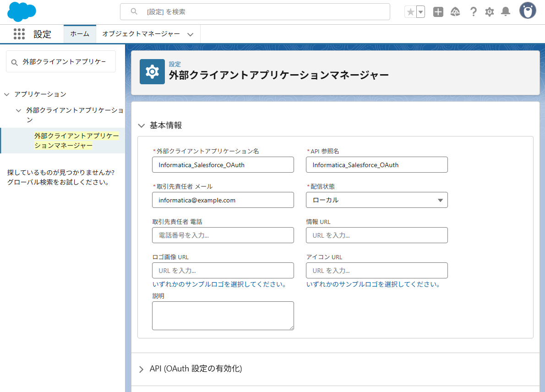Viewport: 545px width, 392px height.
Task: Click the magnifier icon in the global search
Action: (x=134, y=11)
